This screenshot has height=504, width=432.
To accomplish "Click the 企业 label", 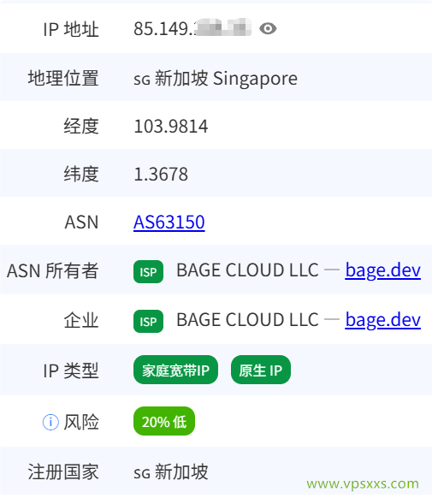I will [81, 321].
